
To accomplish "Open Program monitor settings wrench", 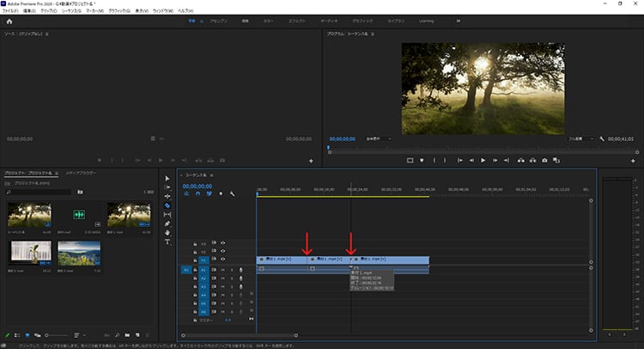I will coord(602,139).
